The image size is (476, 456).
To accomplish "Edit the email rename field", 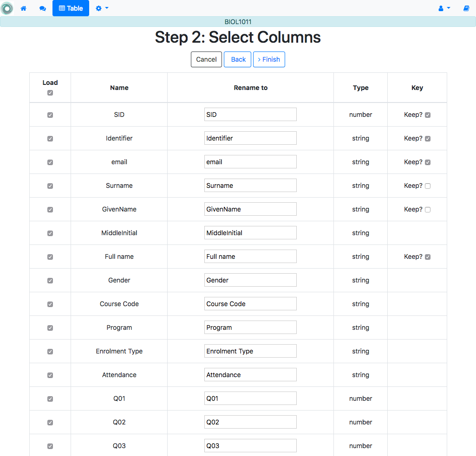I will click(250, 161).
